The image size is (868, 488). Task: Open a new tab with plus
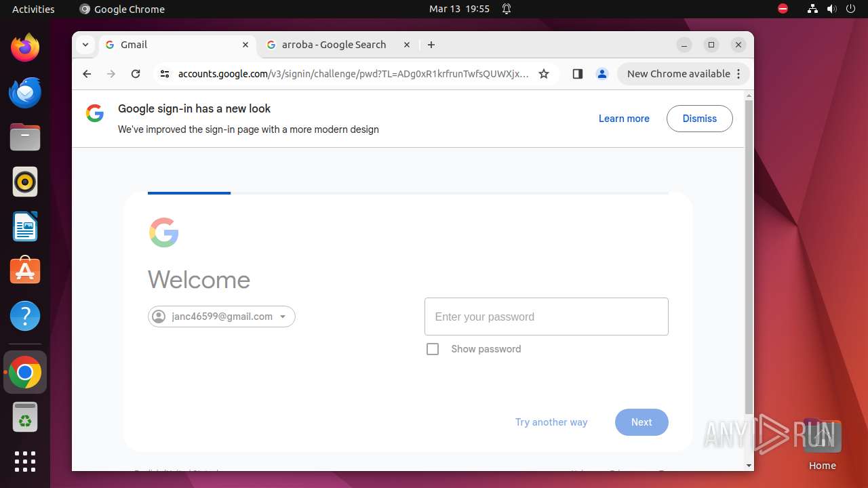coord(431,45)
